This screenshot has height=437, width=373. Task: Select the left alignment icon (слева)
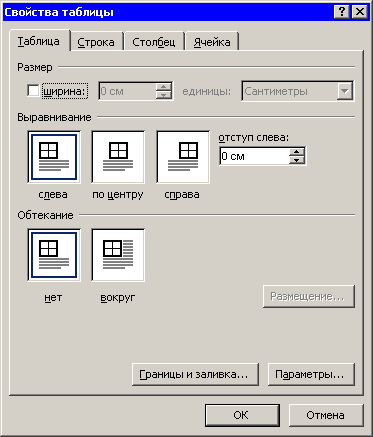point(54,157)
